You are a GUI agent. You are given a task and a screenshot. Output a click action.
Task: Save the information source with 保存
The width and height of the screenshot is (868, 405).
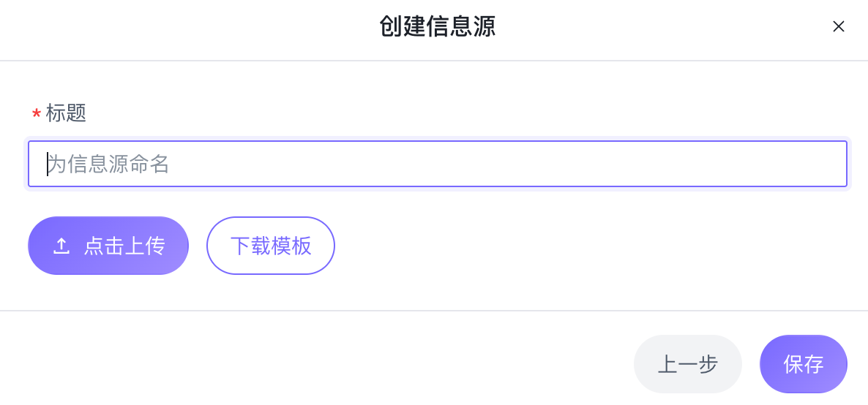click(x=803, y=364)
